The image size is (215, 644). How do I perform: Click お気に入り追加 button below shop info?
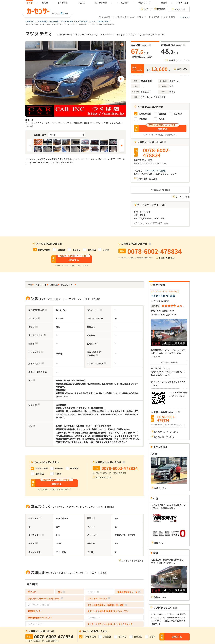(160, 190)
